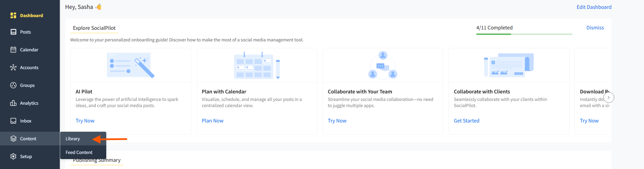Viewport: 644px width, 169px height.
Task: Click Get Started under Collaborate with Clients
Action: (467, 121)
